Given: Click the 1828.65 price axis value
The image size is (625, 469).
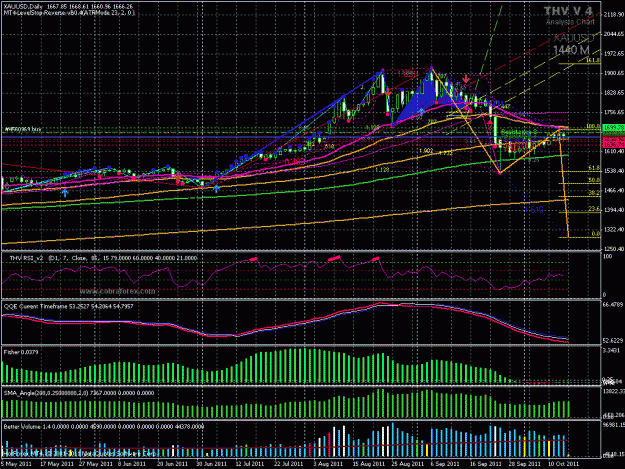Looking at the screenshot, I should pos(613,93).
